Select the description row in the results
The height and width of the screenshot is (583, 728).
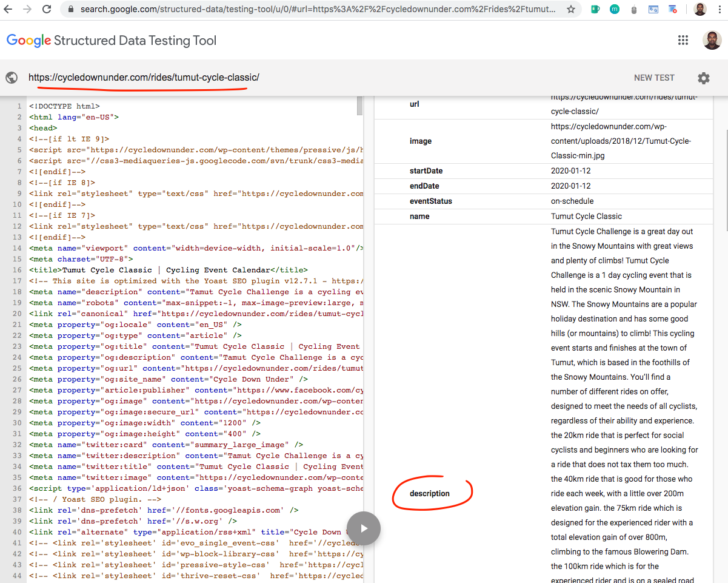(430, 493)
